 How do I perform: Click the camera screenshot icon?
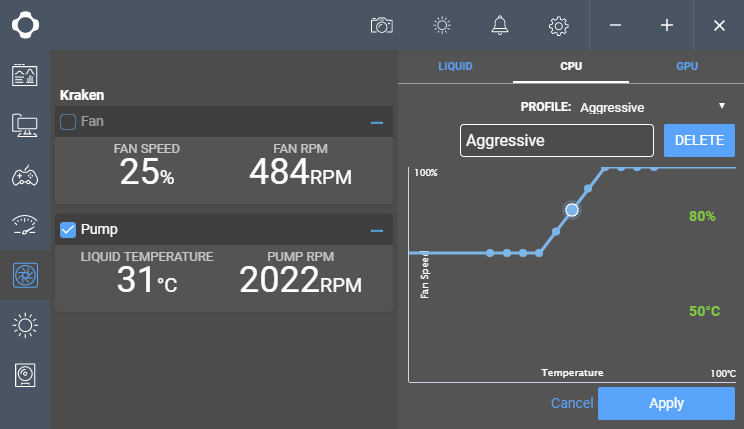point(381,25)
